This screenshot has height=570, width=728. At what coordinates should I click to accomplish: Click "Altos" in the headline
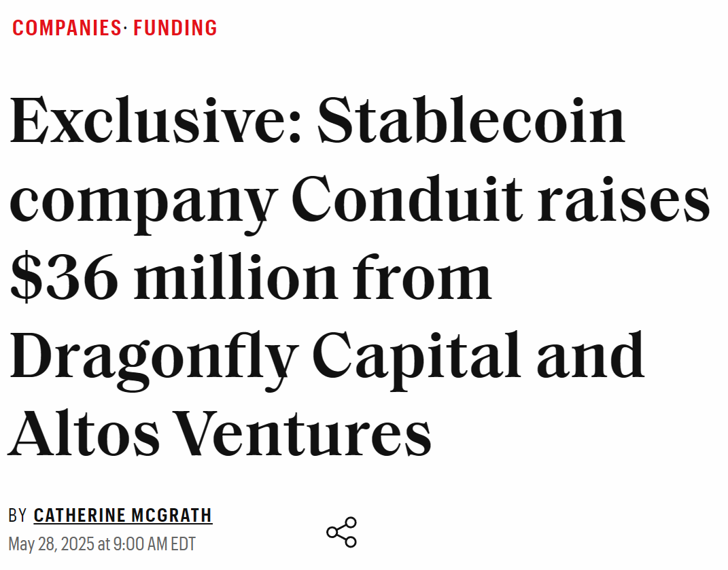(x=84, y=433)
